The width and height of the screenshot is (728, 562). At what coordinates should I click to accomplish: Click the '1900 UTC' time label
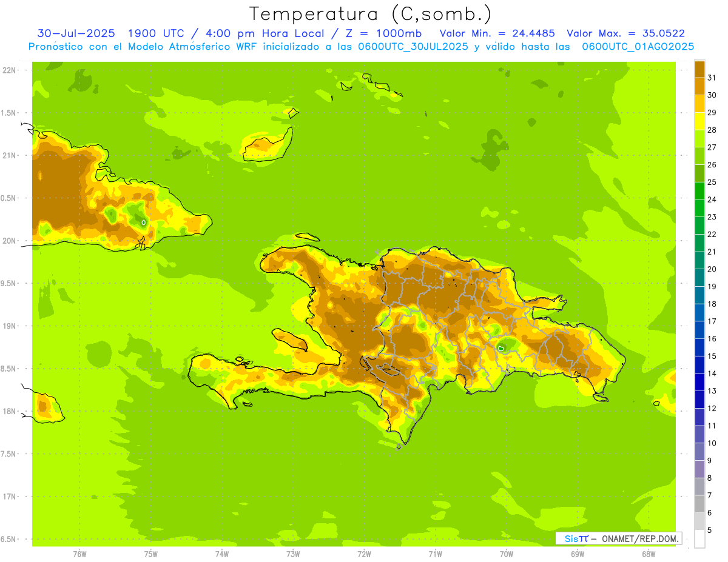pos(155,33)
